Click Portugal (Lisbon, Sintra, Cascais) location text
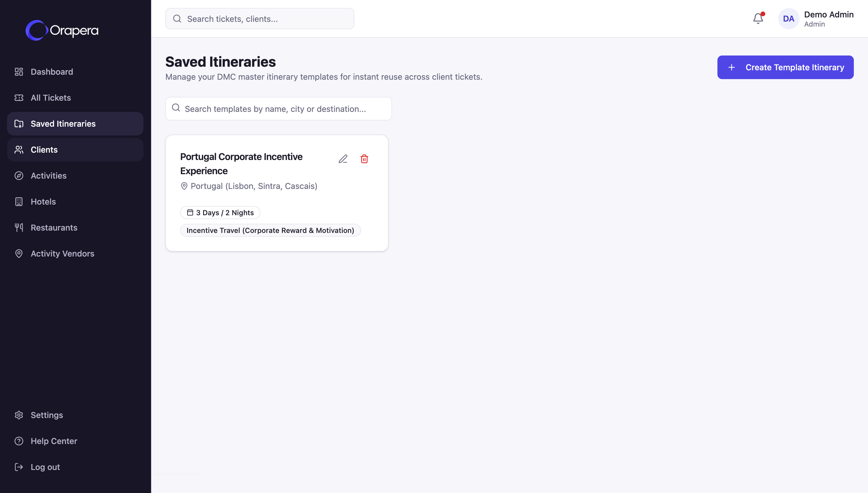 254,186
